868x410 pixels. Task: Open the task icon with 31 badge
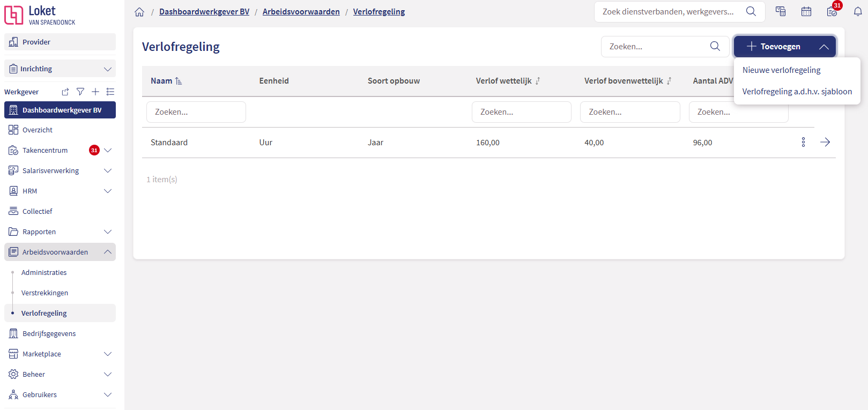[x=832, y=12]
